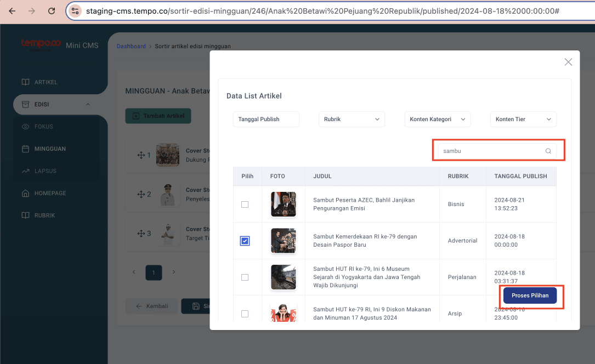Viewport: 595px width, 364px height.
Task: Check the 9 Diskon Makanan article
Action: (x=245, y=314)
